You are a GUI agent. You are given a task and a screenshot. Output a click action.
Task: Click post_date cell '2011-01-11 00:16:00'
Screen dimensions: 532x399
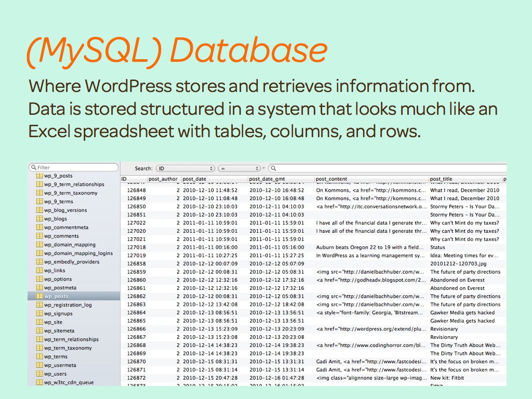point(210,247)
